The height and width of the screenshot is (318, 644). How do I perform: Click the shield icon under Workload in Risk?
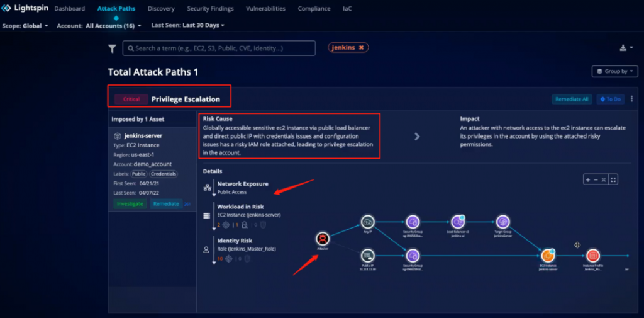(x=264, y=225)
